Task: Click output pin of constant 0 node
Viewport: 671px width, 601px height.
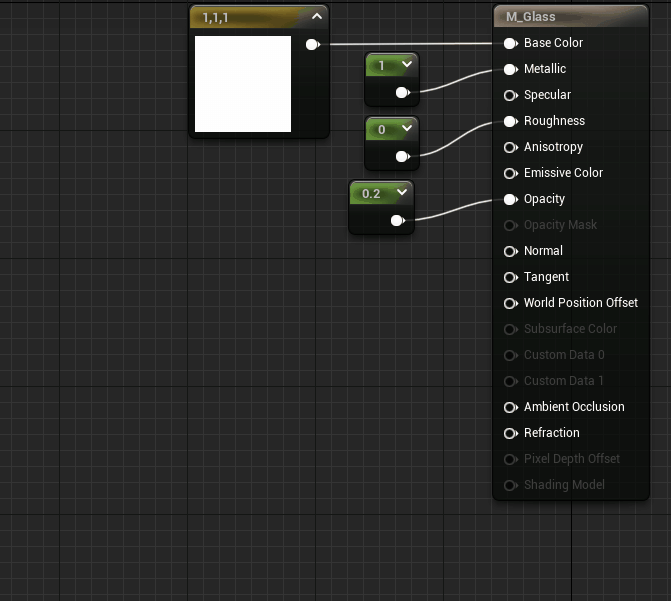Action: [x=403, y=157]
